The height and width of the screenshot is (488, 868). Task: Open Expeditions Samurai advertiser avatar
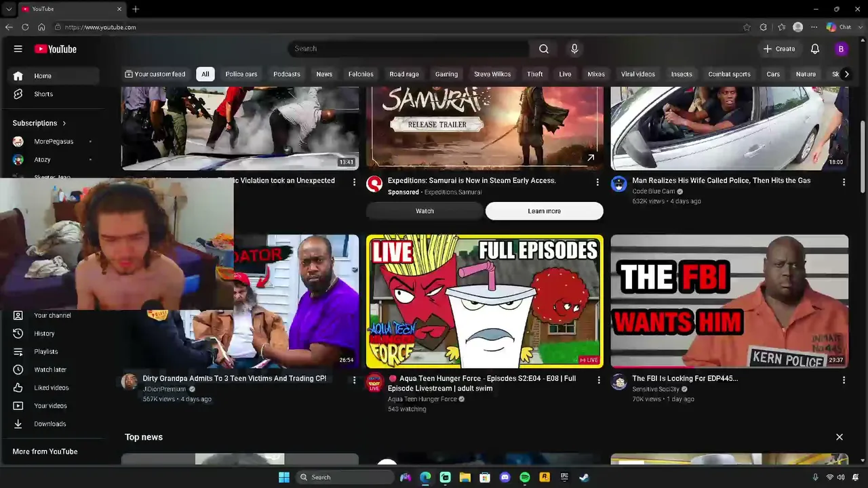tap(374, 184)
